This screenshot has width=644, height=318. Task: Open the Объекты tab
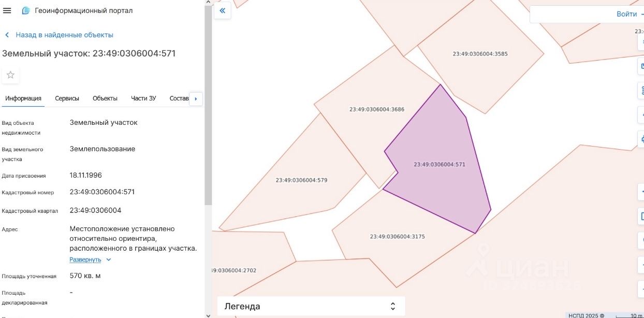click(105, 98)
